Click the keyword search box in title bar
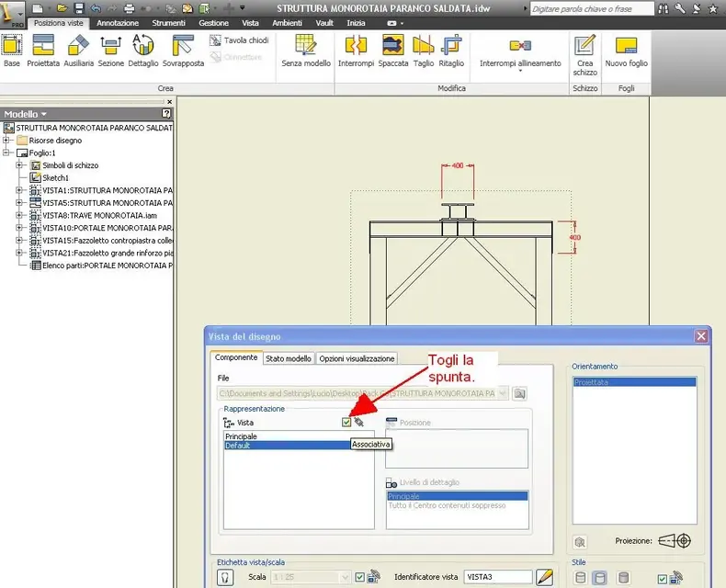The height and width of the screenshot is (588, 726). (x=592, y=9)
